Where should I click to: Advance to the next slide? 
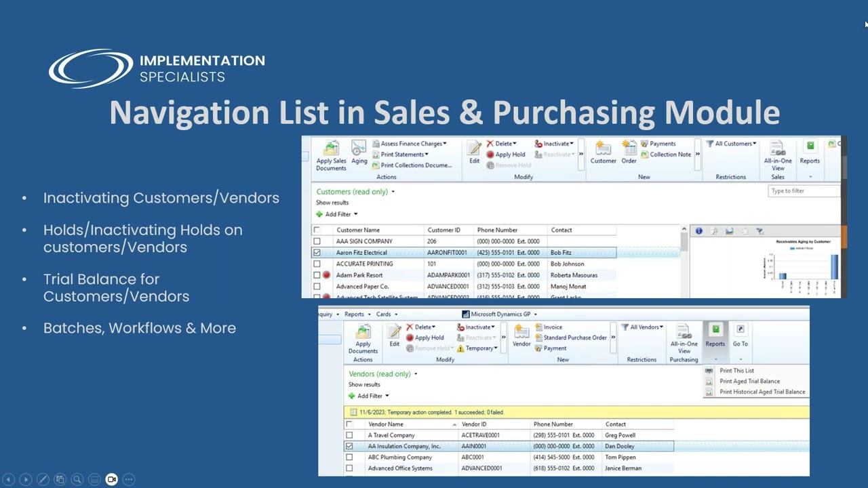26,479
